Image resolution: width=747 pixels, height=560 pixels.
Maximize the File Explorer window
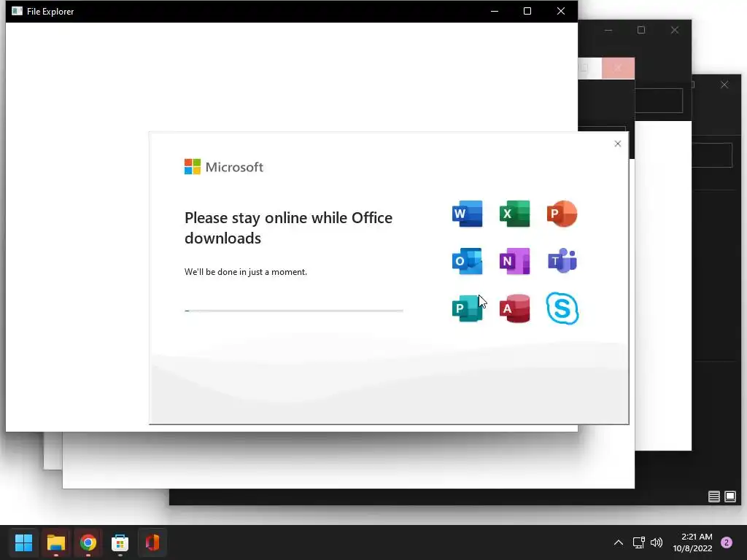pyautogui.click(x=527, y=11)
